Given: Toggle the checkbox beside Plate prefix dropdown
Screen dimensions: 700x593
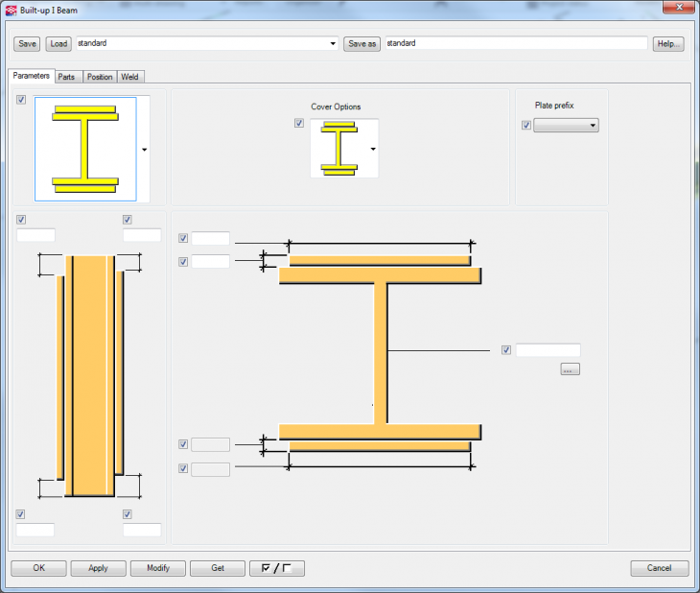Looking at the screenshot, I should pos(525,126).
